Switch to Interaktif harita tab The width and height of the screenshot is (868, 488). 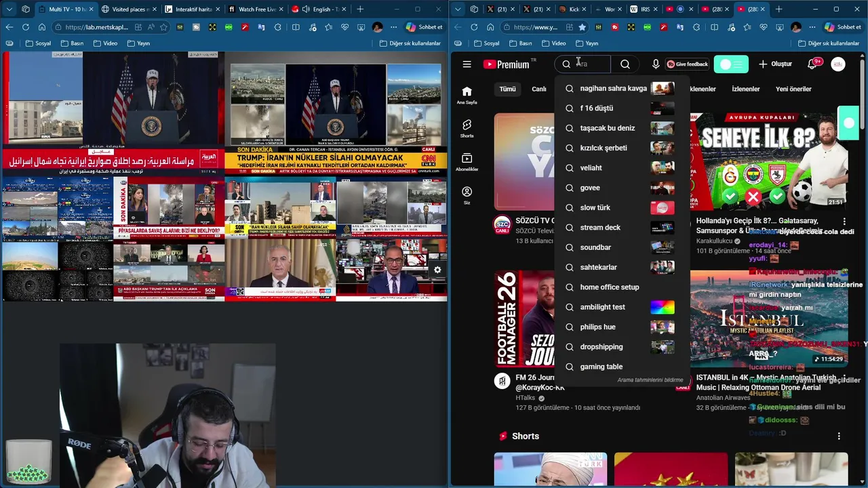(x=193, y=9)
